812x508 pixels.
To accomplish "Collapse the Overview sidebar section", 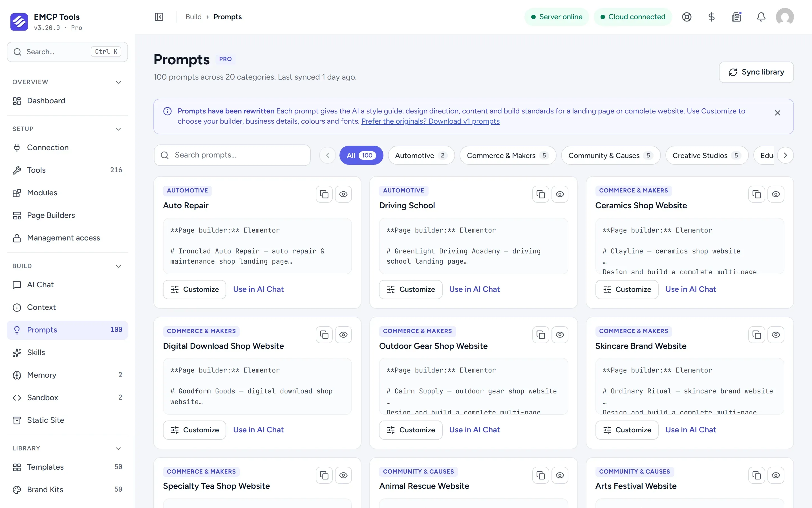I will coord(118,82).
